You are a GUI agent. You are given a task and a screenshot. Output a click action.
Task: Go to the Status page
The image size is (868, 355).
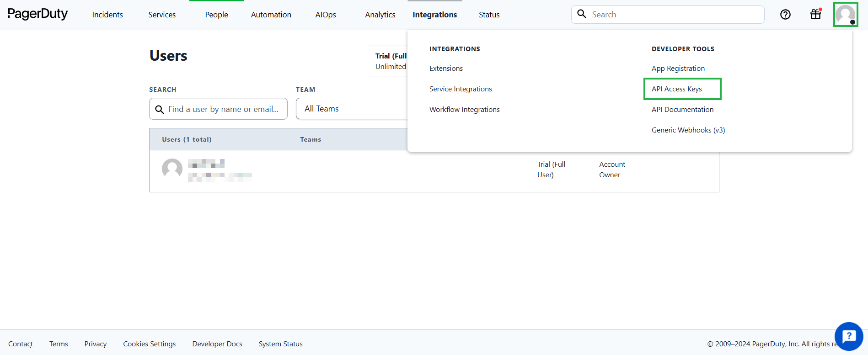(x=489, y=15)
